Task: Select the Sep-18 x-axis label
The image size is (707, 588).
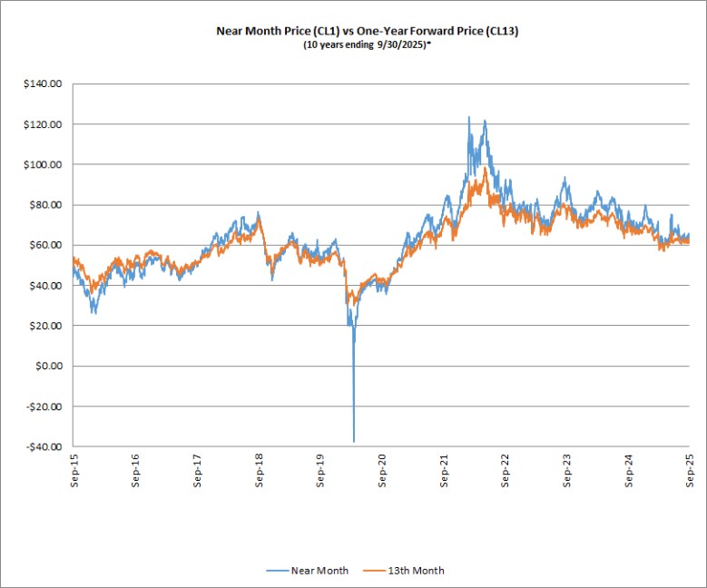Action: point(259,470)
